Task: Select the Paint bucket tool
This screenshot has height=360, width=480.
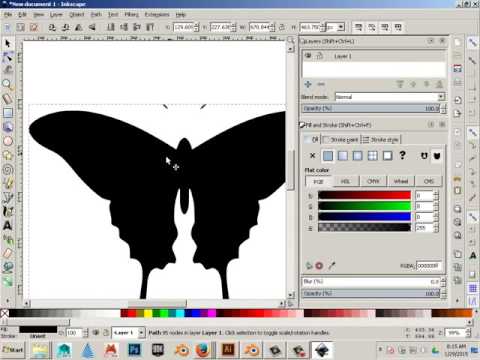Action: [x=8, y=267]
